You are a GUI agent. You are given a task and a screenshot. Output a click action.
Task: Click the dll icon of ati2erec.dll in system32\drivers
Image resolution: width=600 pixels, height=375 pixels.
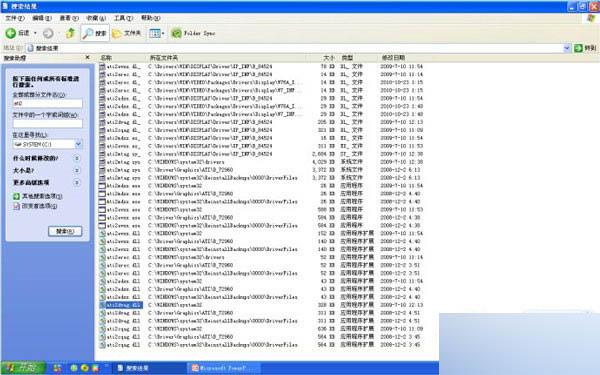(102, 257)
